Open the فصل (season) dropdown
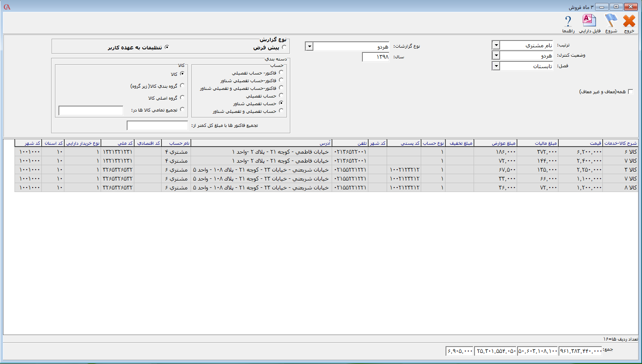The image size is (642, 364). 496,66
